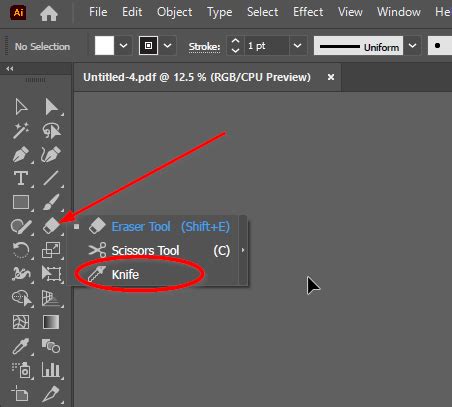
Task: Open the Uniform width profile dropdown
Action: coord(358,46)
